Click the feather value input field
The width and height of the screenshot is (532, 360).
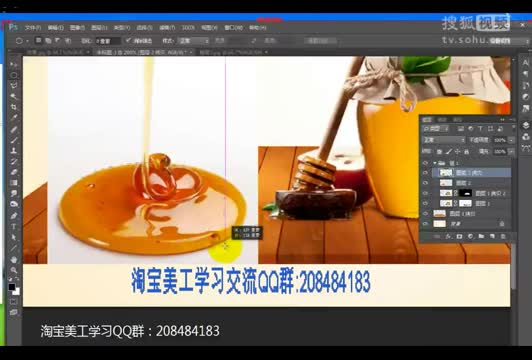coord(108,41)
